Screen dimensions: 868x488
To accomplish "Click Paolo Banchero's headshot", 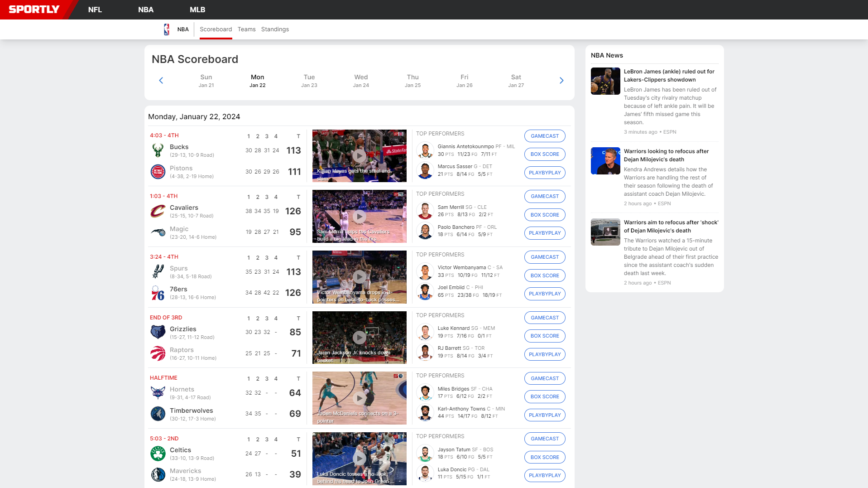I will click(425, 231).
